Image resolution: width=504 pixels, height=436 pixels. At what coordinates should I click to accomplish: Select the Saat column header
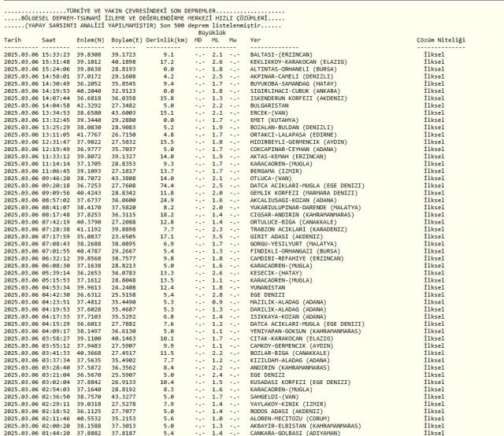coord(49,40)
